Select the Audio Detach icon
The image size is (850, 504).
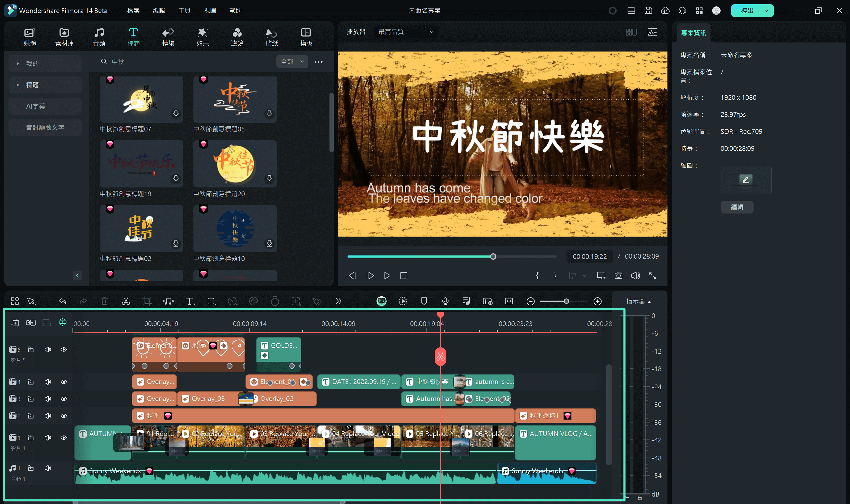169,301
